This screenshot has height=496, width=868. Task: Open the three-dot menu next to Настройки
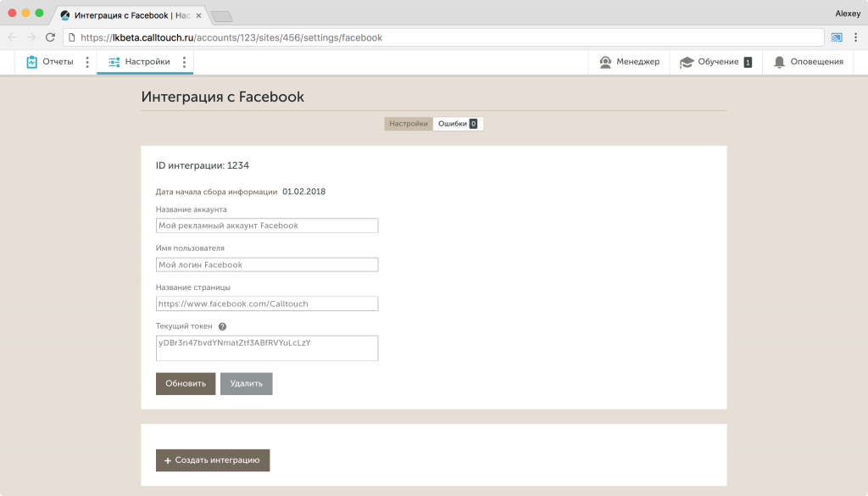184,62
